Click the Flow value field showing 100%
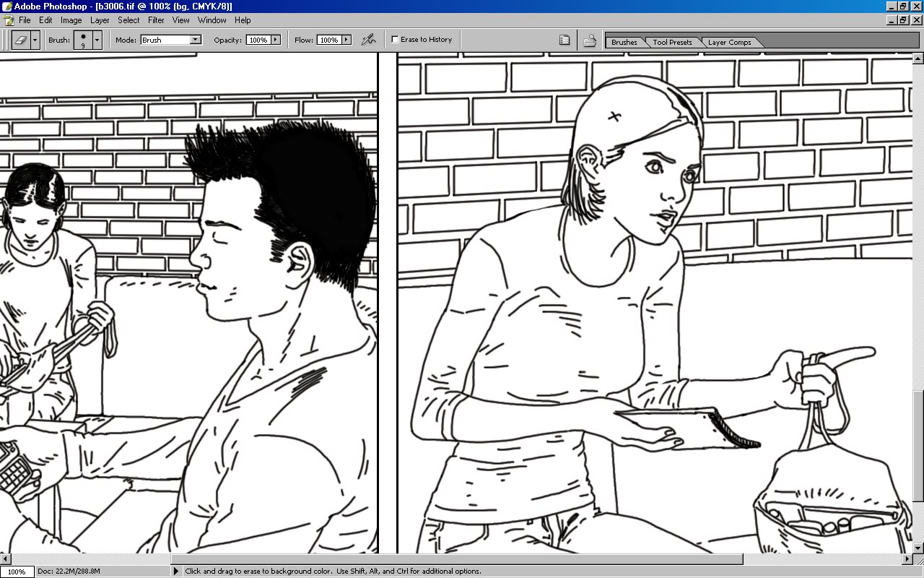This screenshot has width=924, height=578. tap(329, 40)
